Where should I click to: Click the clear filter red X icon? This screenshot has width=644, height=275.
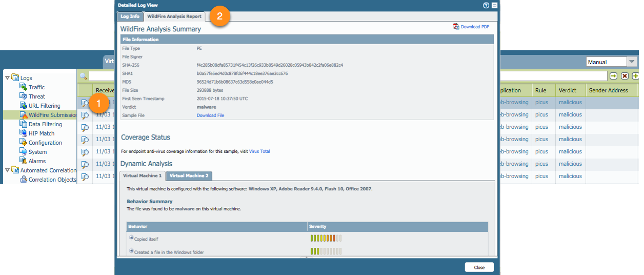[625, 76]
